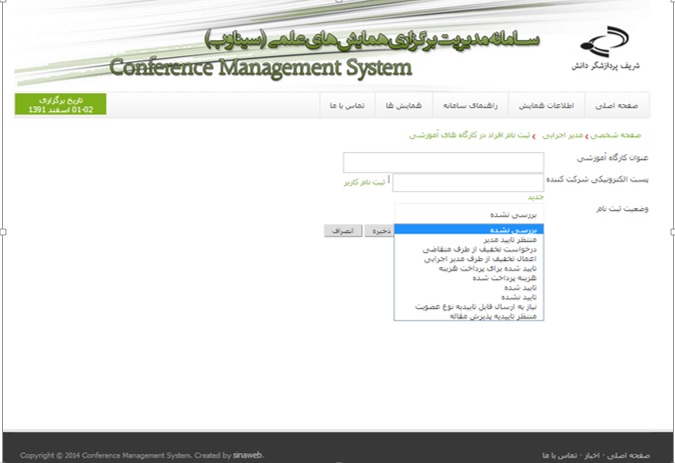Open the صفحه اصلی menu item
Screen dimensions: 675x463
click(x=621, y=106)
